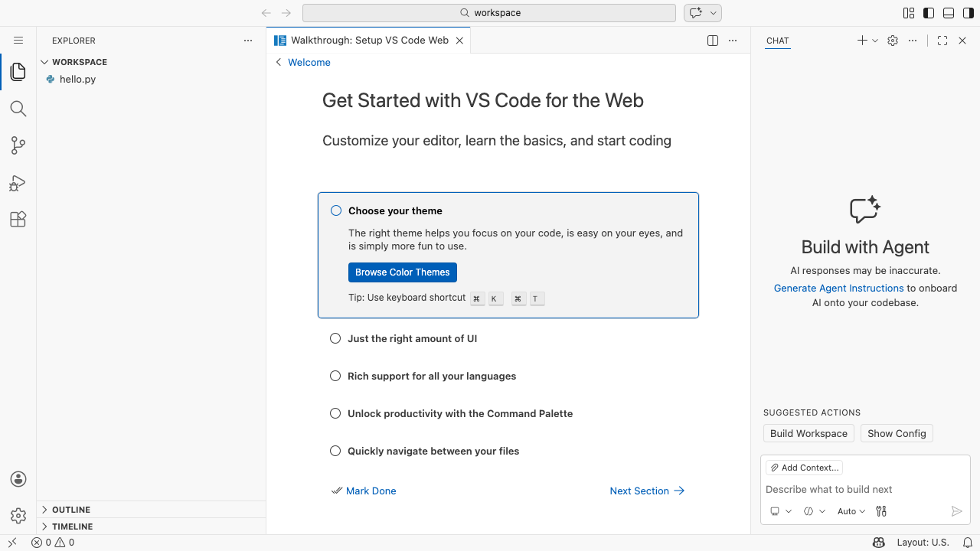This screenshot has height=551, width=980.
Task: Click the notifications bell in status bar
Action: [x=967, y=543]
